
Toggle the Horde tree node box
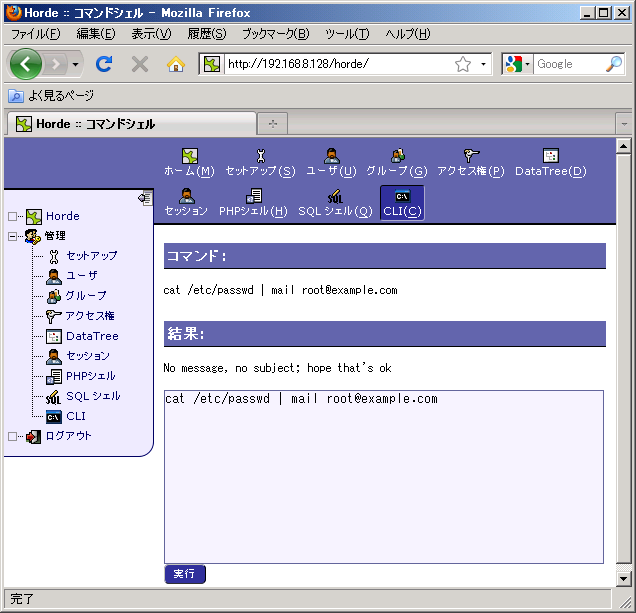click(x=13, y=217)
